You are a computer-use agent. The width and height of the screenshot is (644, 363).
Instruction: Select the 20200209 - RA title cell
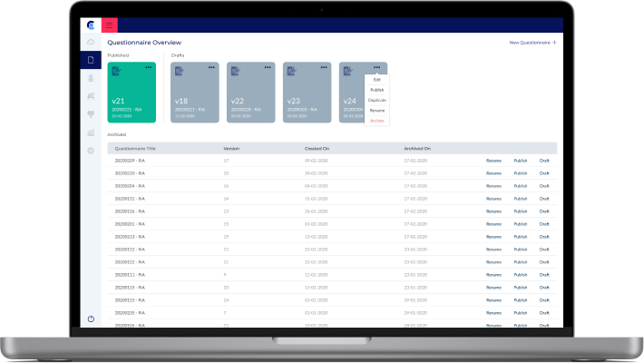click(x=130, y=161)
